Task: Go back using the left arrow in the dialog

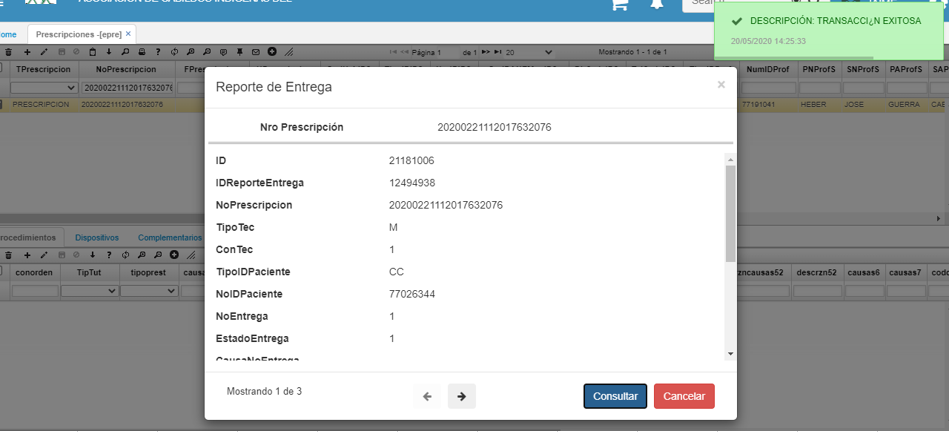Action: tap(427, 396)
